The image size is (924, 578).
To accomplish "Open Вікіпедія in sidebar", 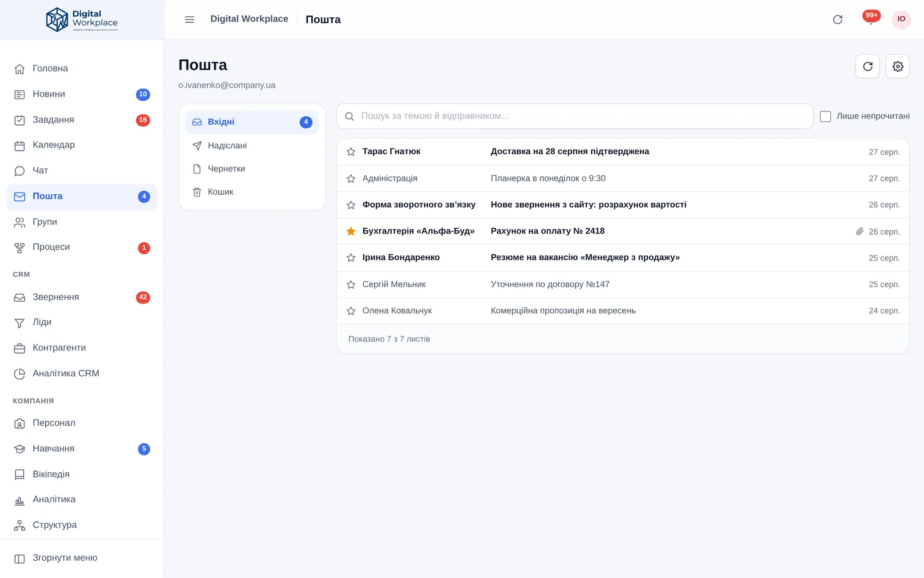I will pyautogui.click(x=81, y=474).
